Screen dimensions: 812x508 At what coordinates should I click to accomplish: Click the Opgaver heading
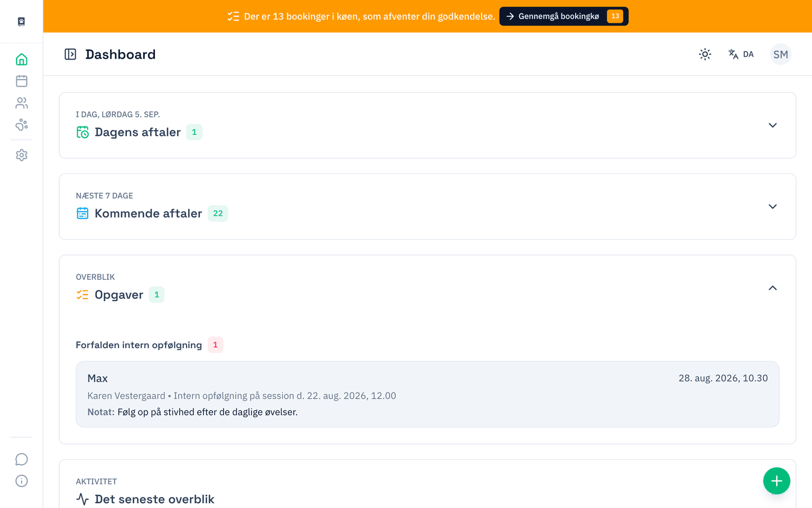(x=119, y=295)
